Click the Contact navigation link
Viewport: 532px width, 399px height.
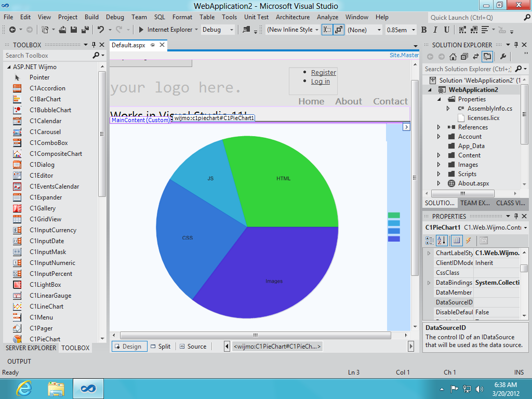[x=390, y=101]
